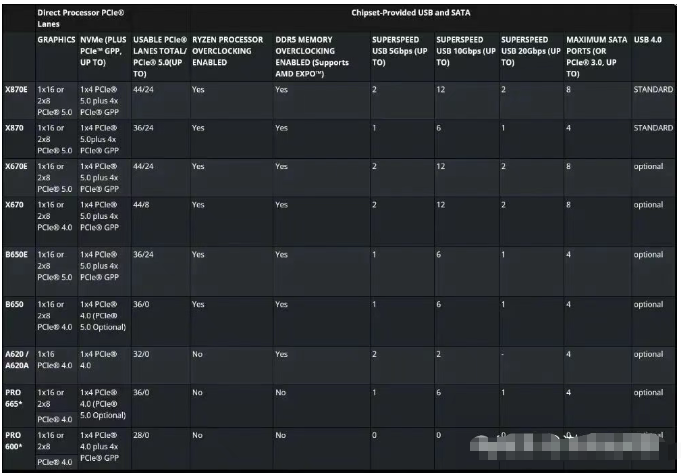Image resolution: width=681 pixels, height=476 pixels.
Task: Click the 'MAXIMUM SATA PORTS' column header
Action: [596, 56]
